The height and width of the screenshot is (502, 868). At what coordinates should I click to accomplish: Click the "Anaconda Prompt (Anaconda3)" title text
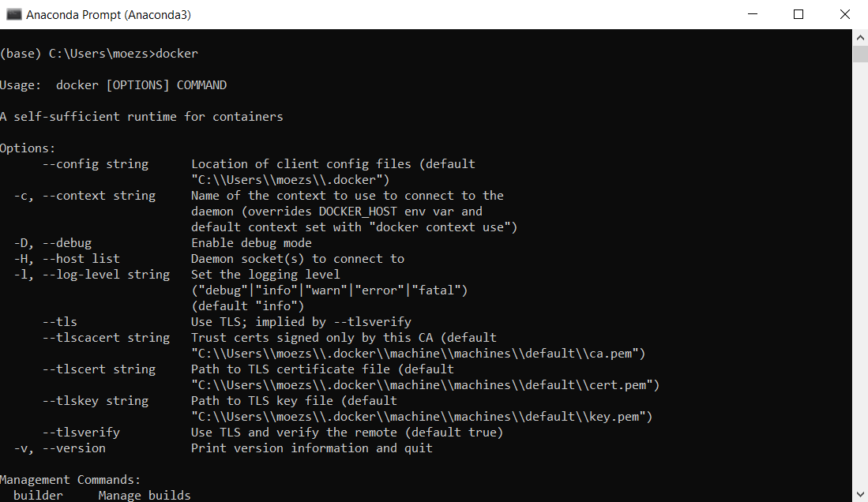click(108, 15)
